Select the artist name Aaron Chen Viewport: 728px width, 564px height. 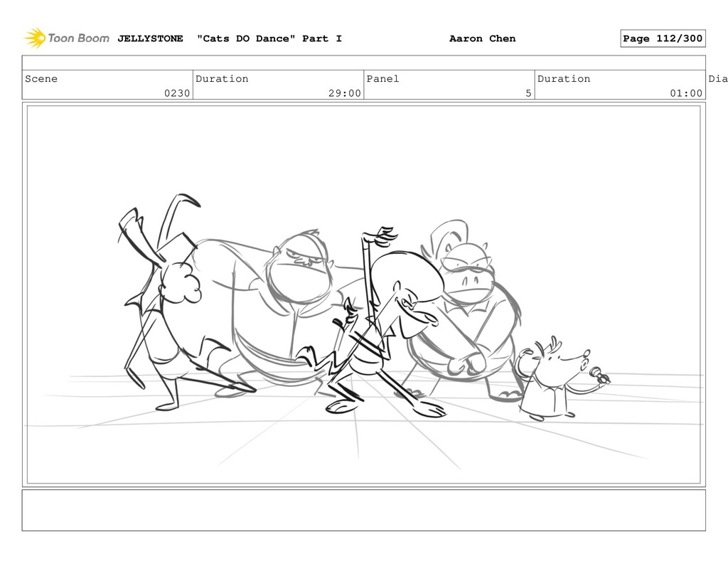[483, 38]
